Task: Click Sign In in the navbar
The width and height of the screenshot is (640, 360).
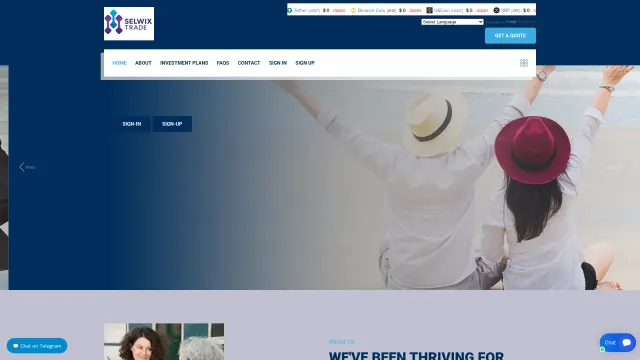Action: click(x=278, y=63)
